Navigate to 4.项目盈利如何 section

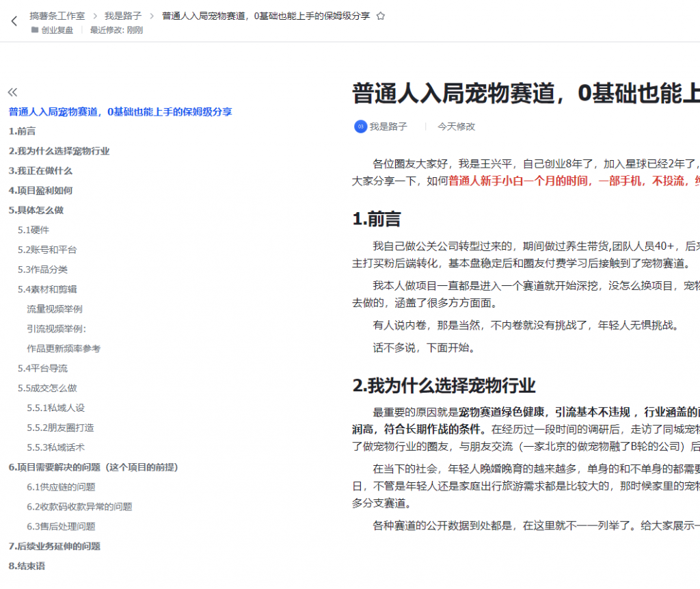point(40,191)
